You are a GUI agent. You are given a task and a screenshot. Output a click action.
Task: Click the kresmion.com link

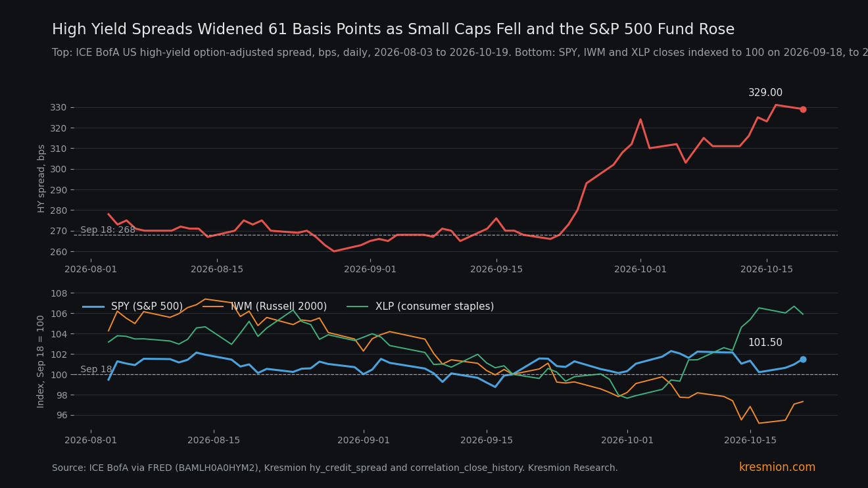pyautogui.click(x=777, y=468)
